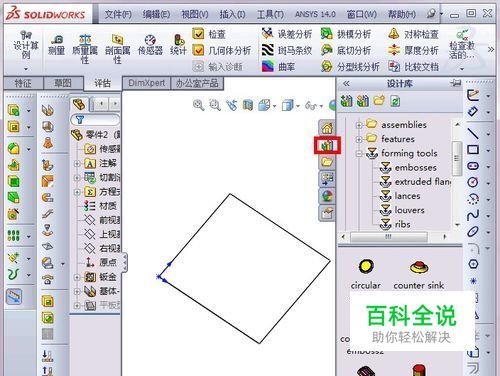Click the feature tree filter field
The width and height of the screenshot is (500, 376).
pyautogui.click(x=95, y=120)
